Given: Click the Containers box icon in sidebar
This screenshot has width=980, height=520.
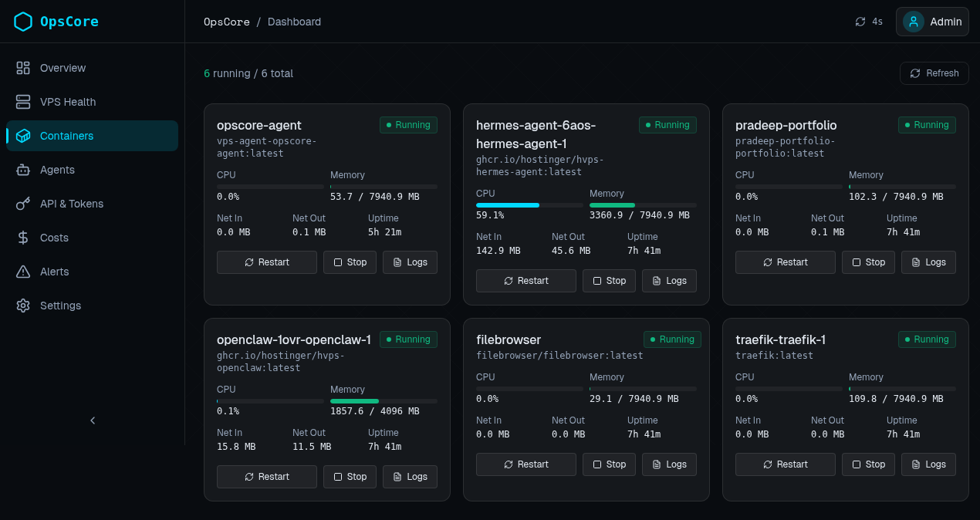Looking at the screenshot, I should (23, 136).
